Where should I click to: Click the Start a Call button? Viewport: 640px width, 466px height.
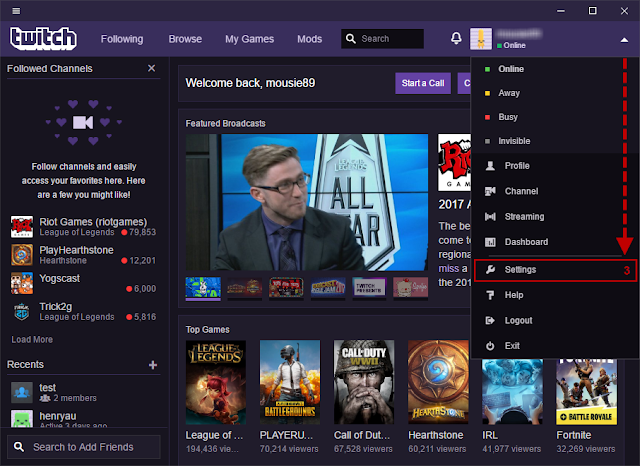(423, 83)
